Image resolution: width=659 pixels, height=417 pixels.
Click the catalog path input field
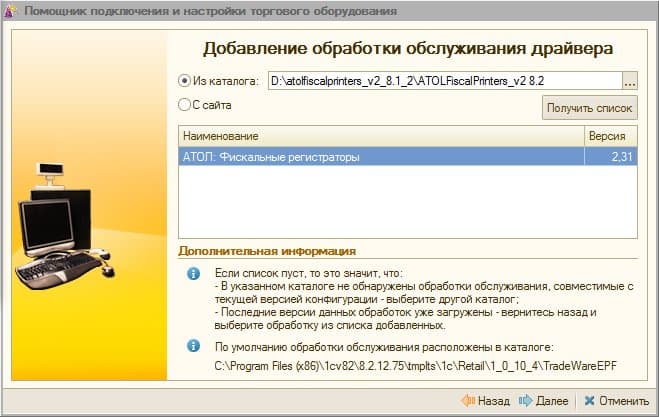(x=445, y=81)
